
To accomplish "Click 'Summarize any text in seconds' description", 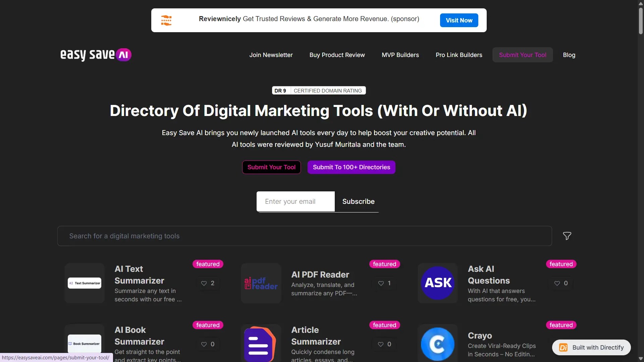I will pyautogui.click(x=148, y=295).
